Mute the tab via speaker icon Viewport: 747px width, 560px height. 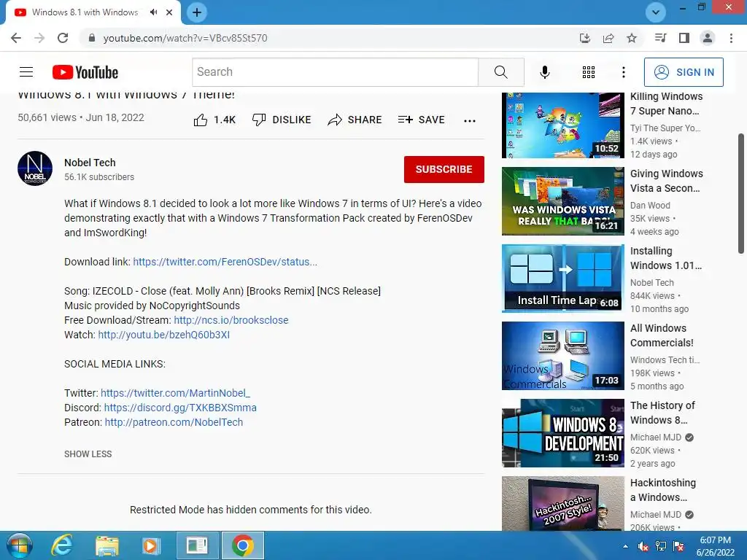coord(153,12)
